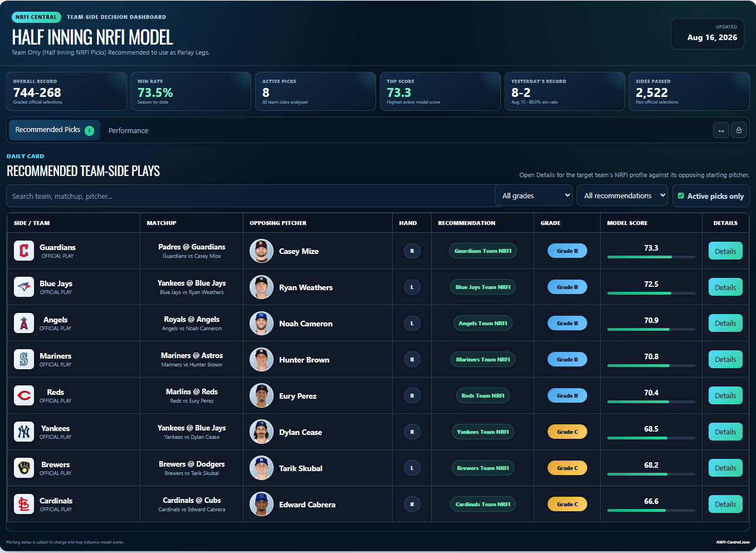Click the Brewers Team NRFI recommendation pill
756x553 pixels.
[483, 468]
